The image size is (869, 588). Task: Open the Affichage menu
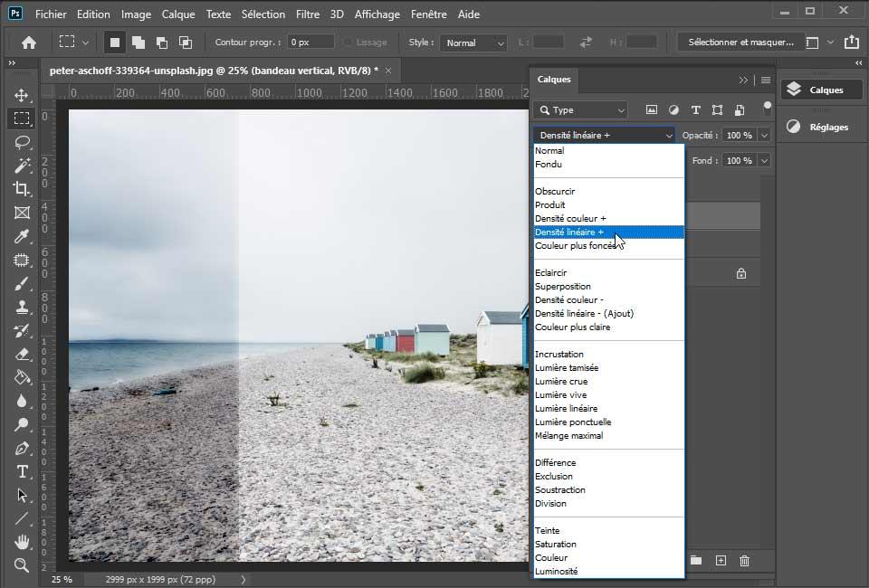click(377, 14)
